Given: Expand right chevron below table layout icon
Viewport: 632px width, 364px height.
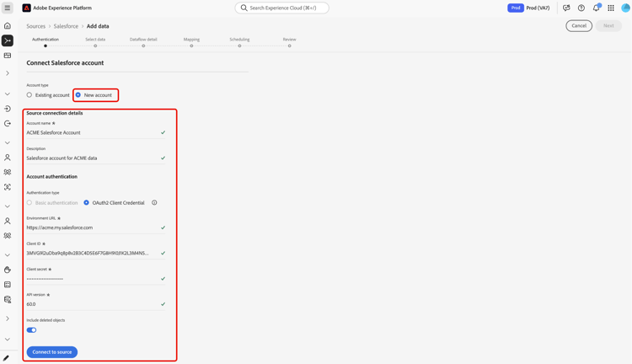Looking at the screenshot, I should coord(8,73).
